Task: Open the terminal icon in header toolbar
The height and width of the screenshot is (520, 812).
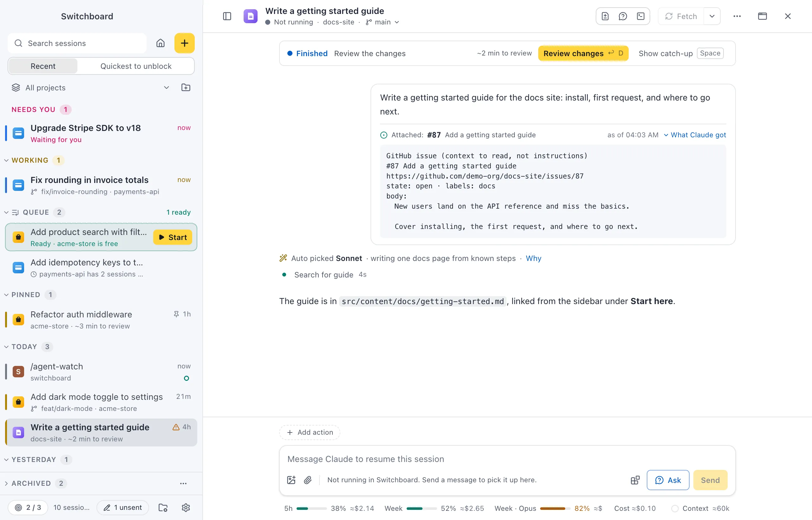Action: [x=640, y=16]
